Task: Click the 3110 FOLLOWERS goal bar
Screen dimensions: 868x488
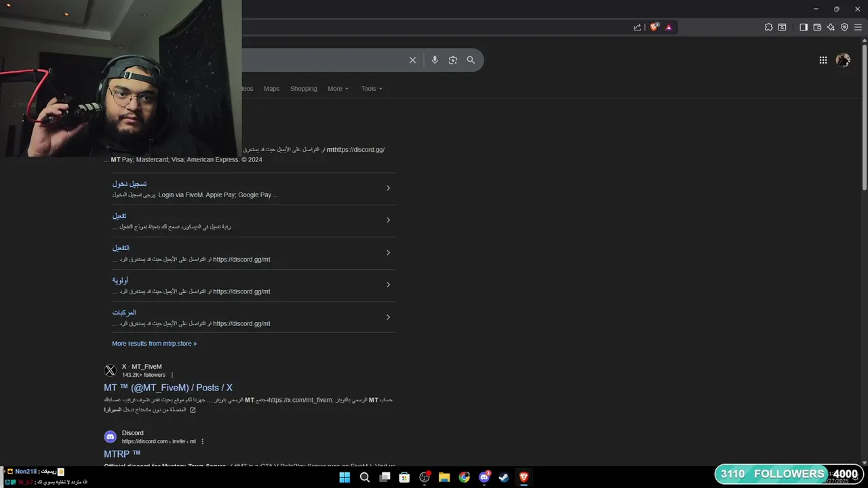Action: coord(789,474)
